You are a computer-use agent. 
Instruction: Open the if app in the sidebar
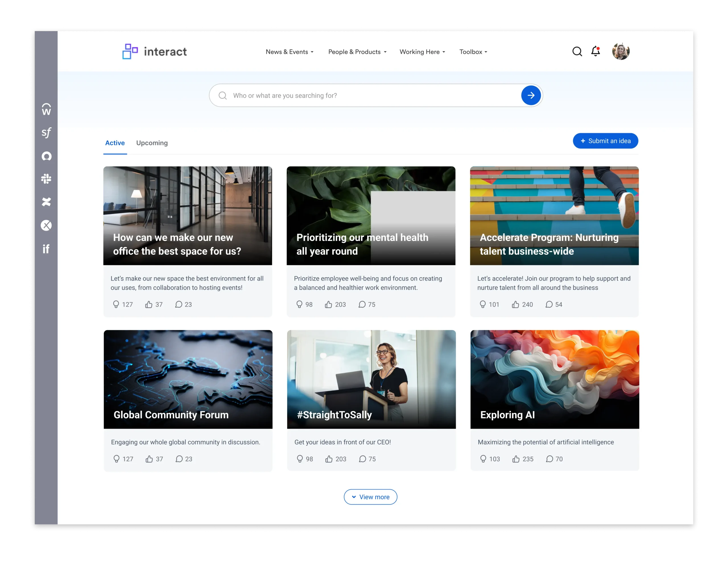pyautogui.click(x=46, y=248)
